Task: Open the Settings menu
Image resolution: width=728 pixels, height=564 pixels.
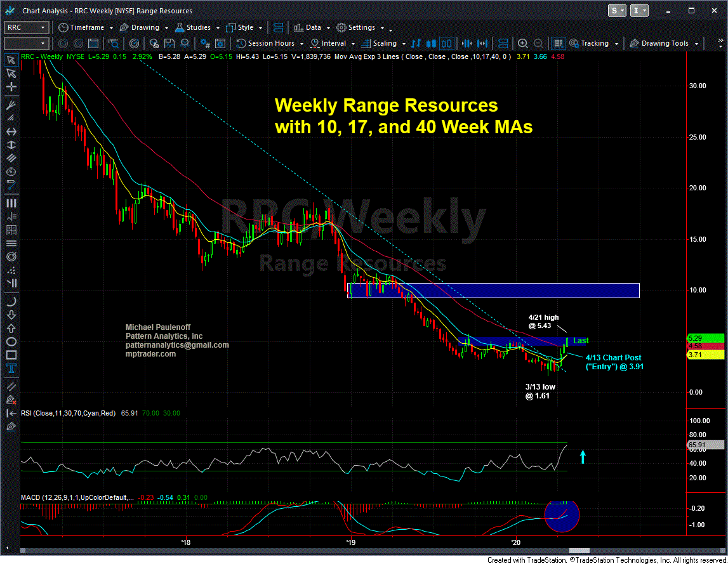Action: [356, 28]
